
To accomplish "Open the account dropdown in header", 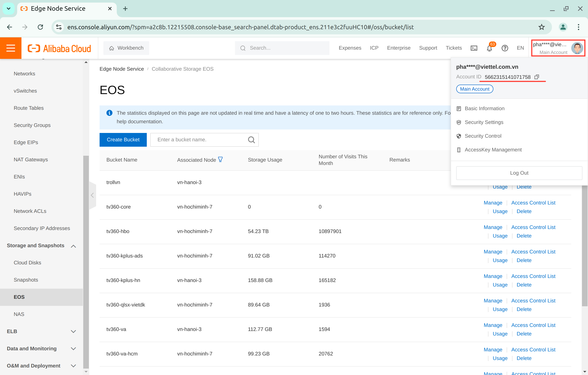I will [558, 48].
